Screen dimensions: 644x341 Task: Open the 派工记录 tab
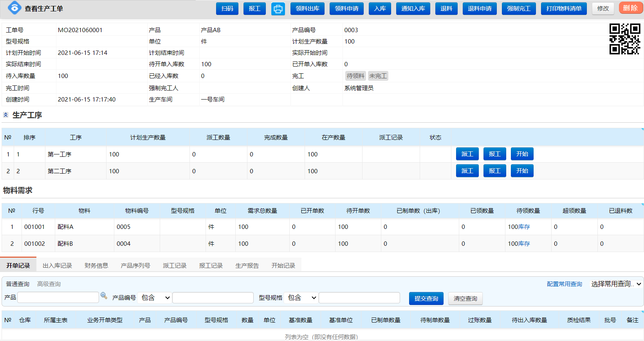175,265
